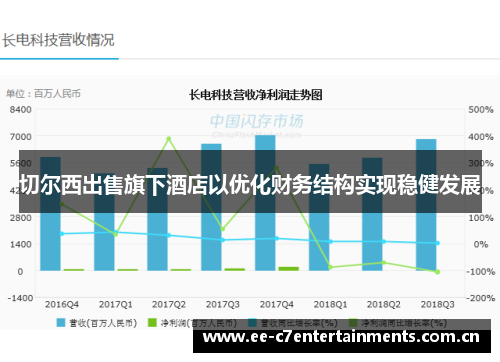
Task: Click the 7000 left axis value
Action: 20,137
